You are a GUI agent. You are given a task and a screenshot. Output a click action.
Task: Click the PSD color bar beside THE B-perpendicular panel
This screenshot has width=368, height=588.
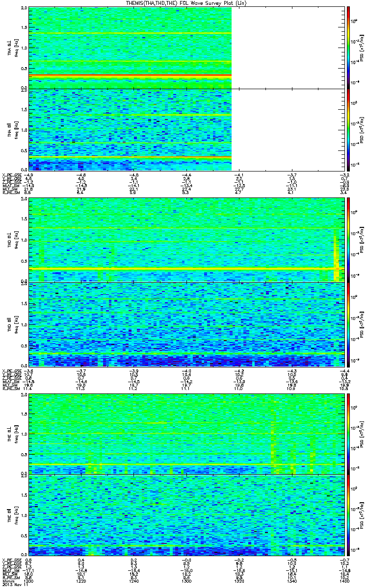349,433
